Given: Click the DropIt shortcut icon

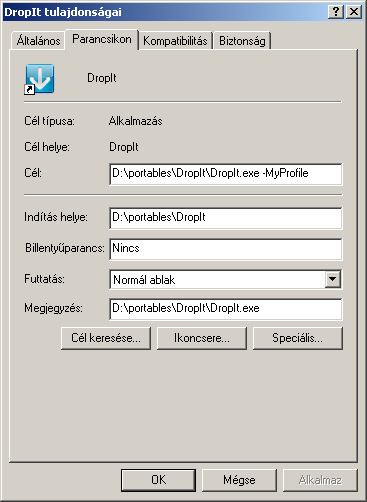Looking at the screenshot, I should pos(40,79).
